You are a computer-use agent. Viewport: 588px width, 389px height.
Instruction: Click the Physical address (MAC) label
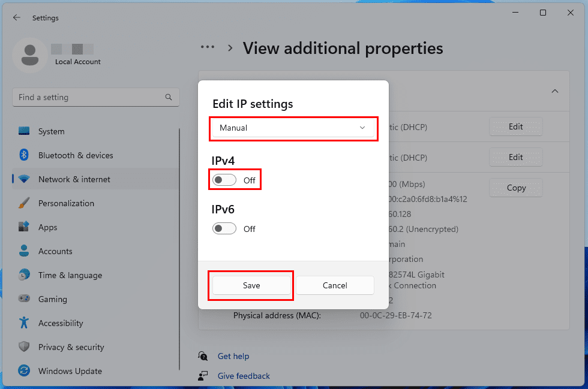tap(277, 315)
